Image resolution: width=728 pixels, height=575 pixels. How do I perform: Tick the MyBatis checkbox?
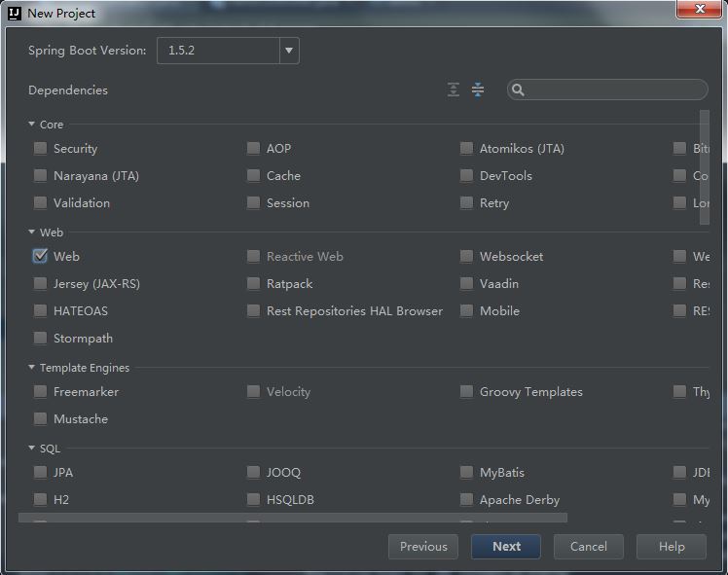[466, 473]
